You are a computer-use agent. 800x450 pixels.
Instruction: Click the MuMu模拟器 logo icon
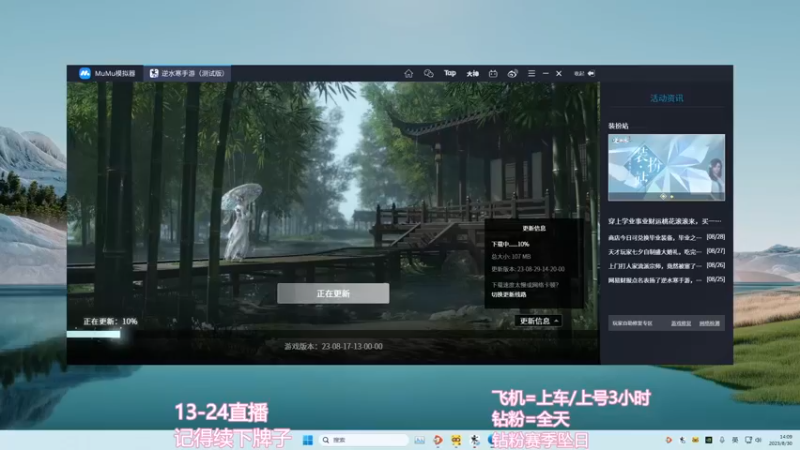pos(85,73)
